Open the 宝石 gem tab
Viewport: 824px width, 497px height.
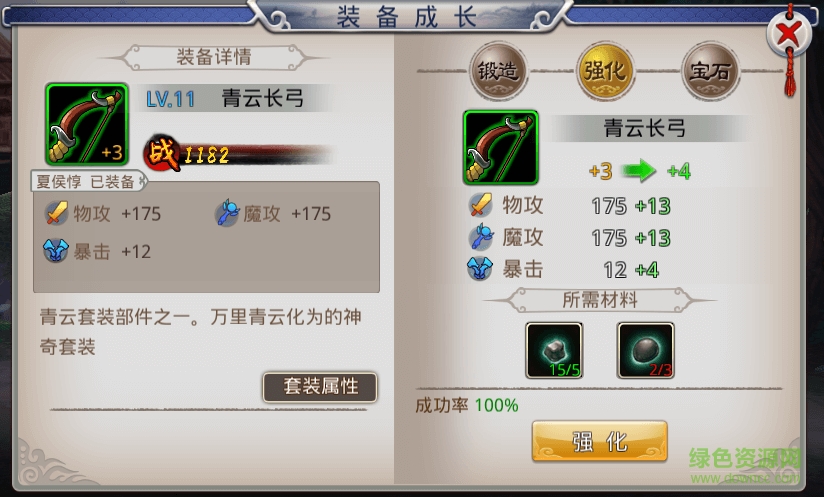click(x=710, y=71)
